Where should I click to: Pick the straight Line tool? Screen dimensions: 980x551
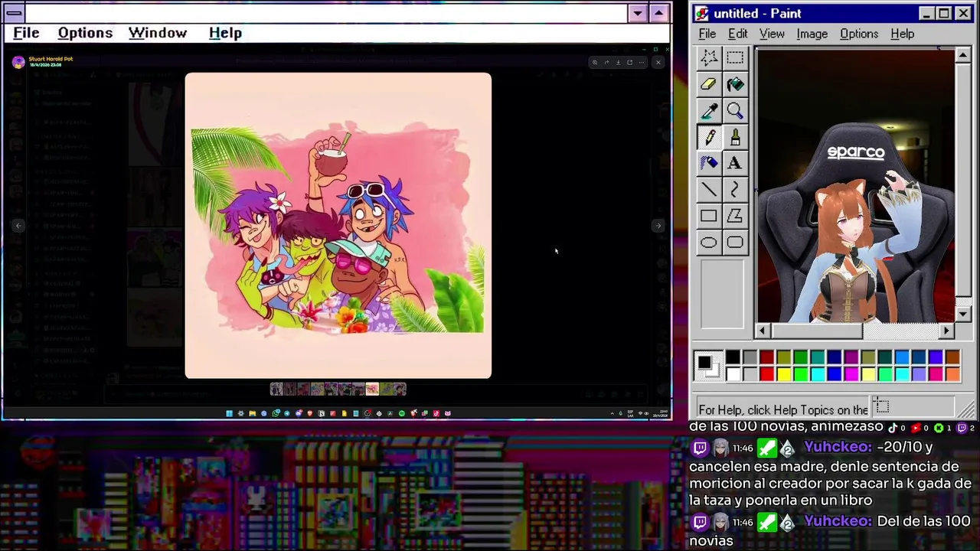[x=709, y=190]
